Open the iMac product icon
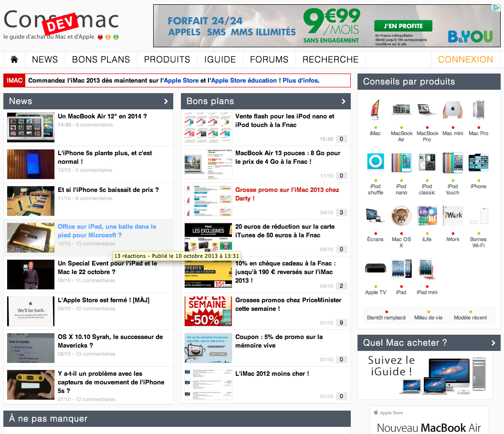Image resolution: width=504 pixels, height=434 pixels. pyautogui.click(x=375, y=110)
